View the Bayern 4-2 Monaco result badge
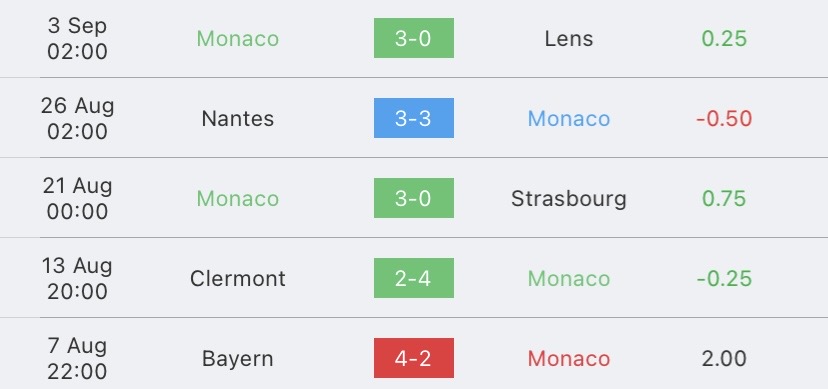The image size is (828, 389). click(413, 358)
